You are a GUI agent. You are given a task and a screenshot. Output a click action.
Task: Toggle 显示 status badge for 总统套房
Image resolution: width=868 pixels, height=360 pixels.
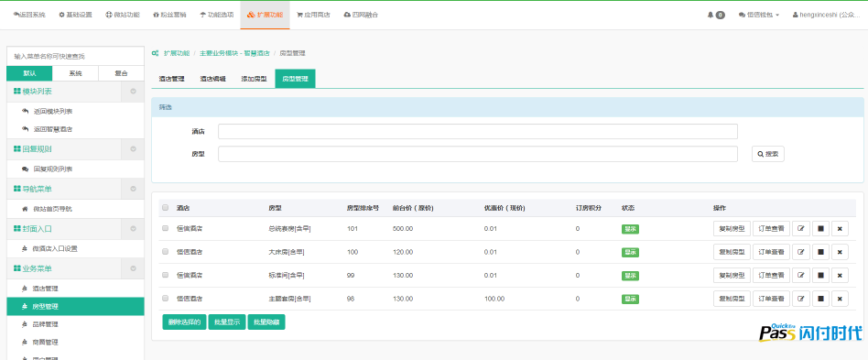(630, 229)
